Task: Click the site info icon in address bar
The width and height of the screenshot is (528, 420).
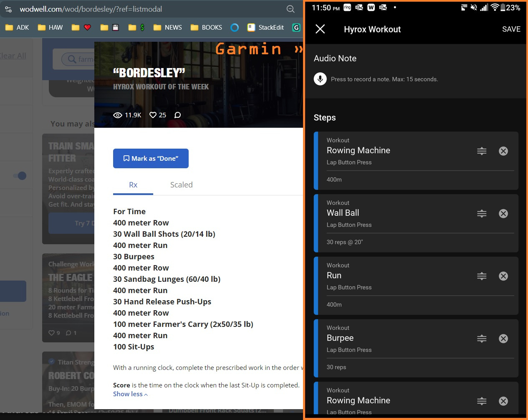Action: [x=8, y=9]
